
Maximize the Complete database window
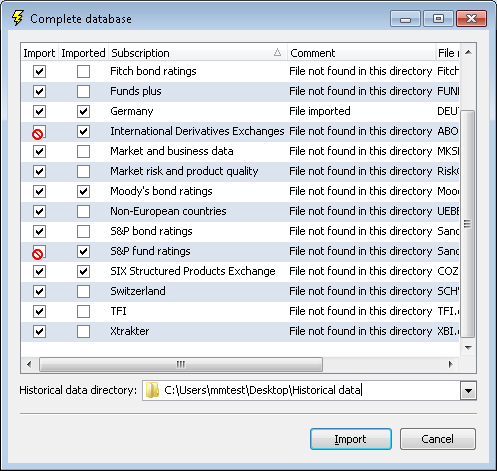coord(438,19)
